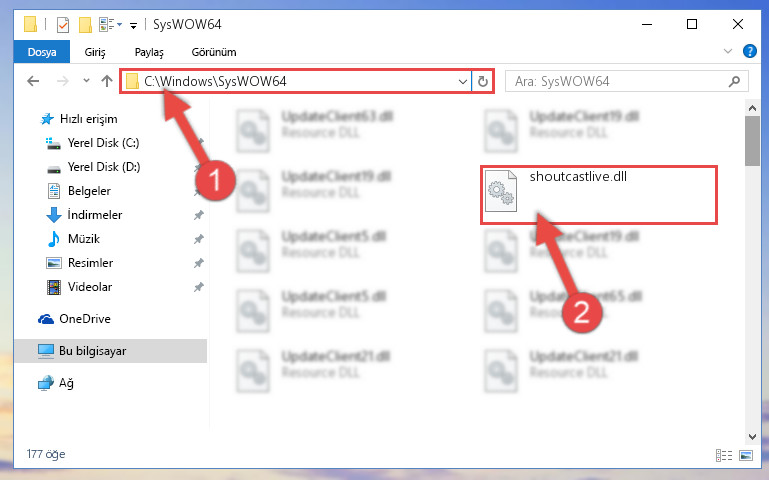Screen dimensions: 769x480
Task: Click the Ara: SysWOW64 search field
Action: [x=618, y=81]
